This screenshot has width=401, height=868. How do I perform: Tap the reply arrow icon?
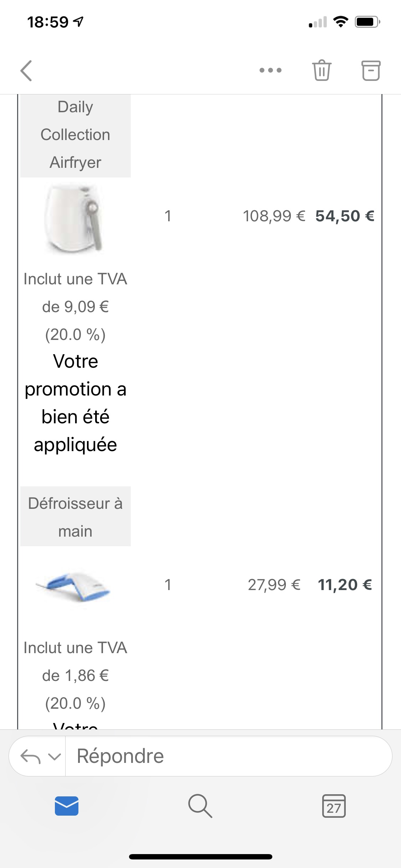point(30,756)
